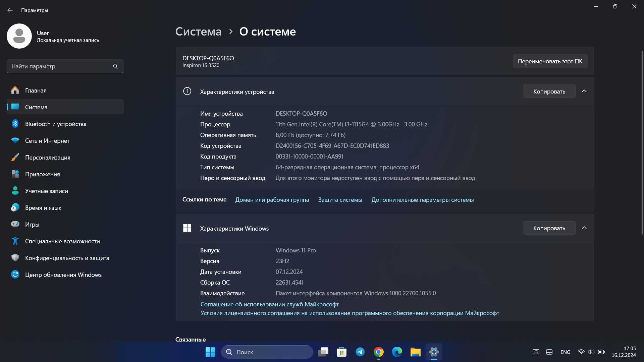Click the Система breadcrumb

[198, 32]
